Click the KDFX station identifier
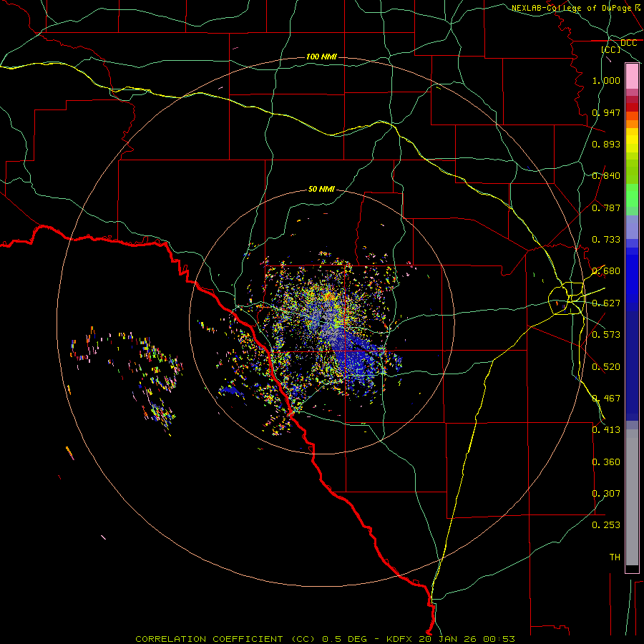Screen dimensions: 644x644 [x=401, y=639]
